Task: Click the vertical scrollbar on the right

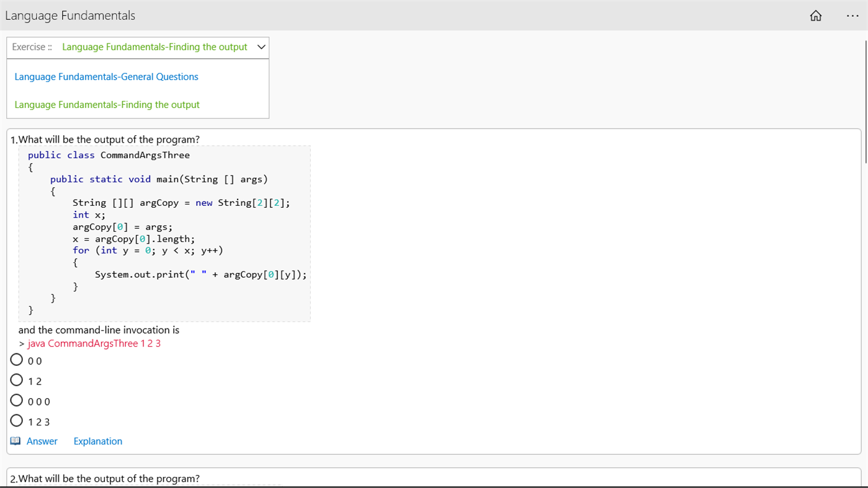Action: coord(865,102)
